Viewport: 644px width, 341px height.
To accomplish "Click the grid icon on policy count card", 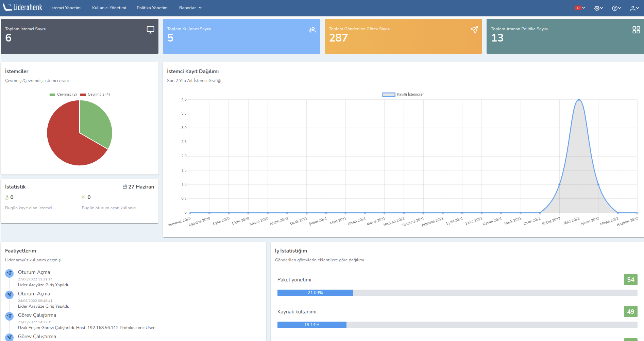I will click(x=636, y=30).
